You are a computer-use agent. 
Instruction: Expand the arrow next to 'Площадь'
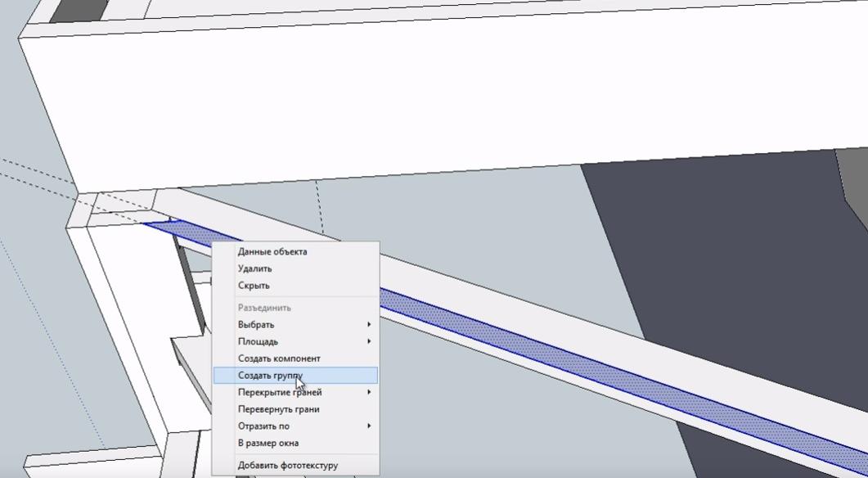pos(369,341)
